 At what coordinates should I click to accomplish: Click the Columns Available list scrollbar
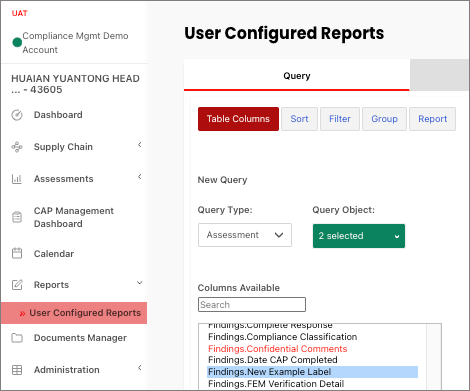click(434, 357)
